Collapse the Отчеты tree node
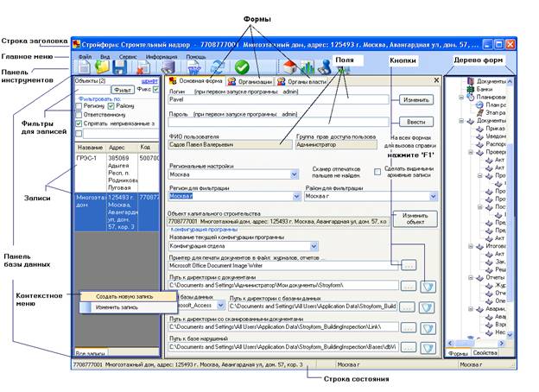Screen dimensions: 539x392 (471, 278)
